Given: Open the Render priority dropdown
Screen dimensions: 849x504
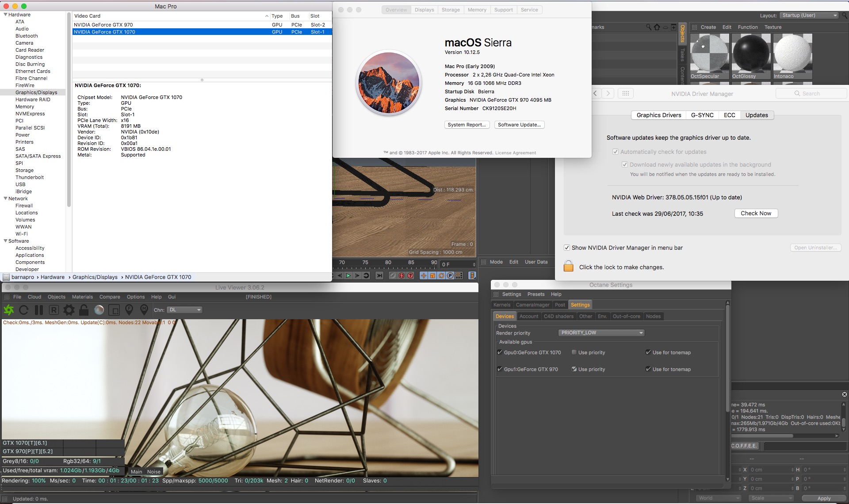Looking at the screenshot, I should tap(601, 333).
